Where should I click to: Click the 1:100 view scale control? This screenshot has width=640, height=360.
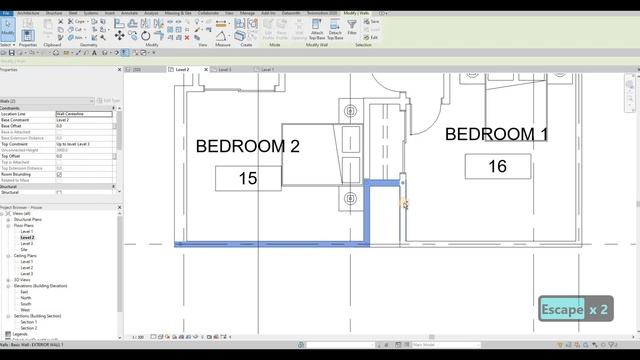point(138,337)
